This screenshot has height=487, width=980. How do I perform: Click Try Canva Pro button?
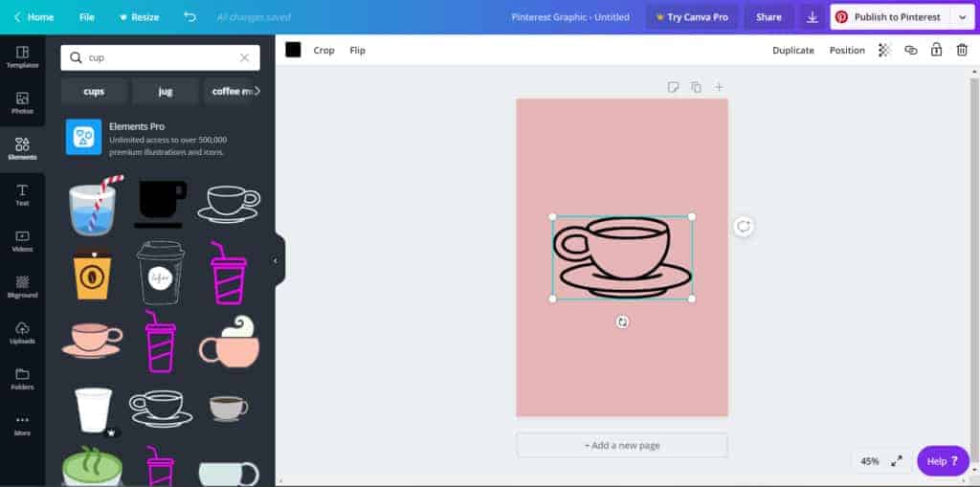[x=692, y=17]
